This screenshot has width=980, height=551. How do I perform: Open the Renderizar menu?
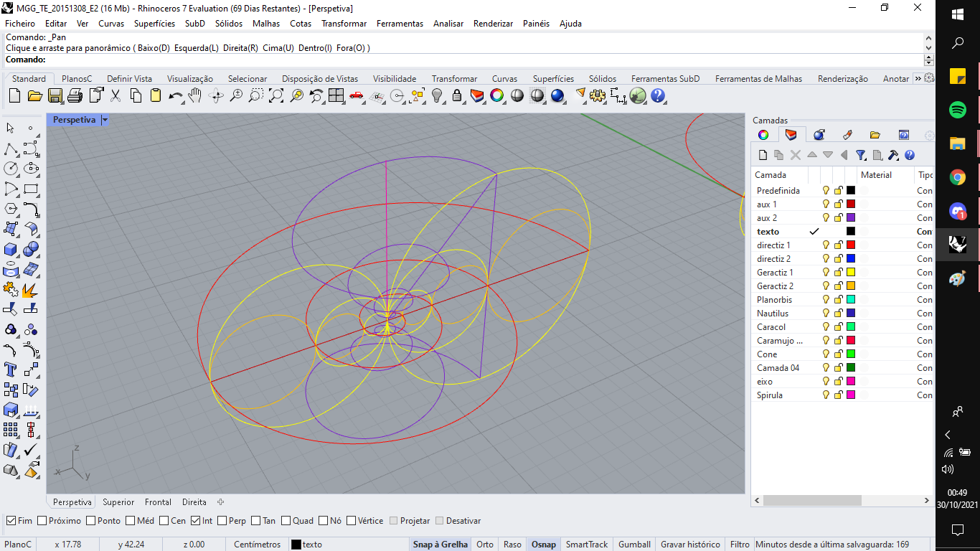(493, 24)
